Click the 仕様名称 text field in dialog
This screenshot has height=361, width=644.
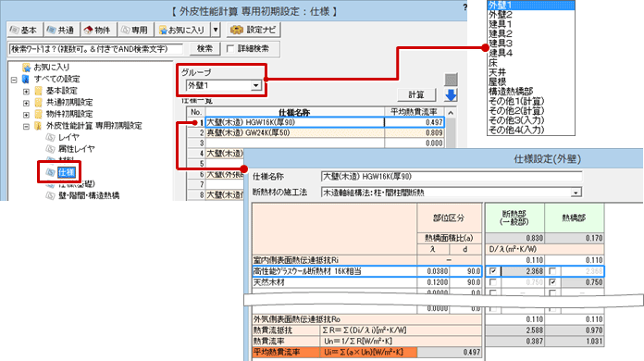pos(452,177)
